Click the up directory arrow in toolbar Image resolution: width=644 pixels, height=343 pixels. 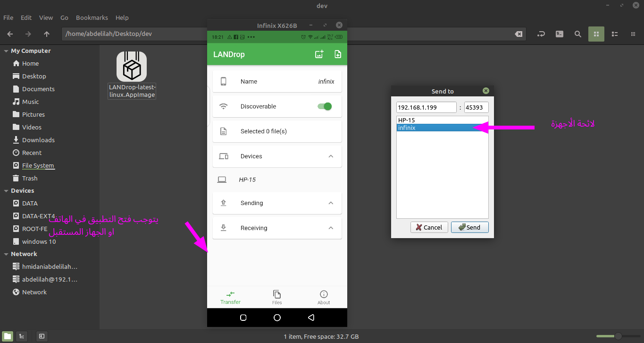46,34
